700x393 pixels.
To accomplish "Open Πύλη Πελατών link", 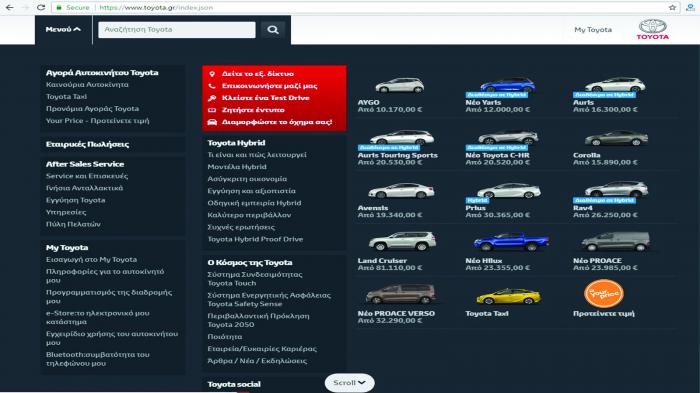I will click(73, 224).
